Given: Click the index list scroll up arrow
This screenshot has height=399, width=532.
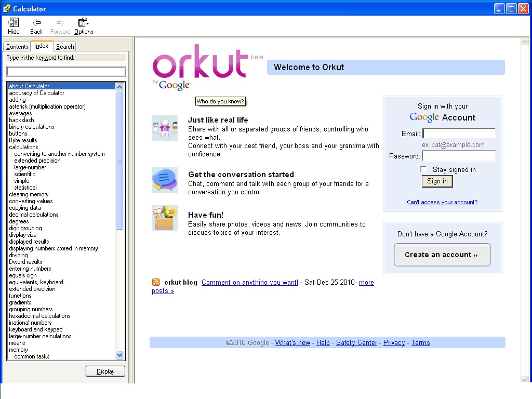Looking at the screenshot, I should coord(120,87).
